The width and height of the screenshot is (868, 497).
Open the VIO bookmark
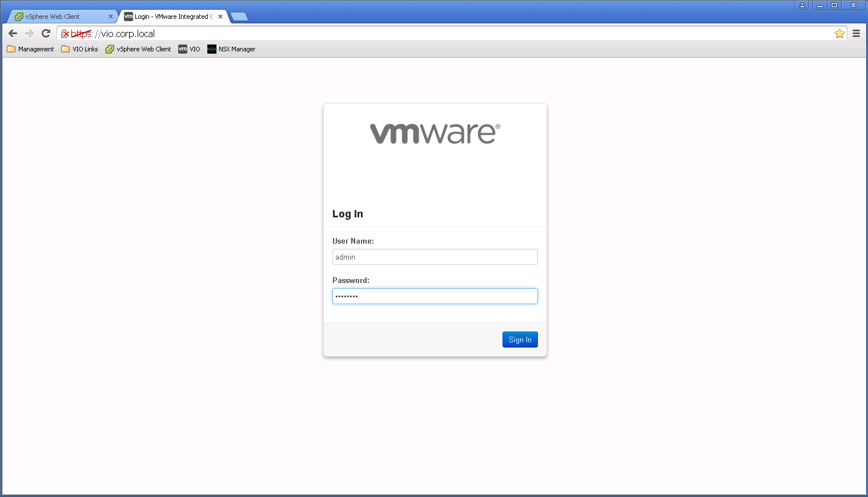189,49
